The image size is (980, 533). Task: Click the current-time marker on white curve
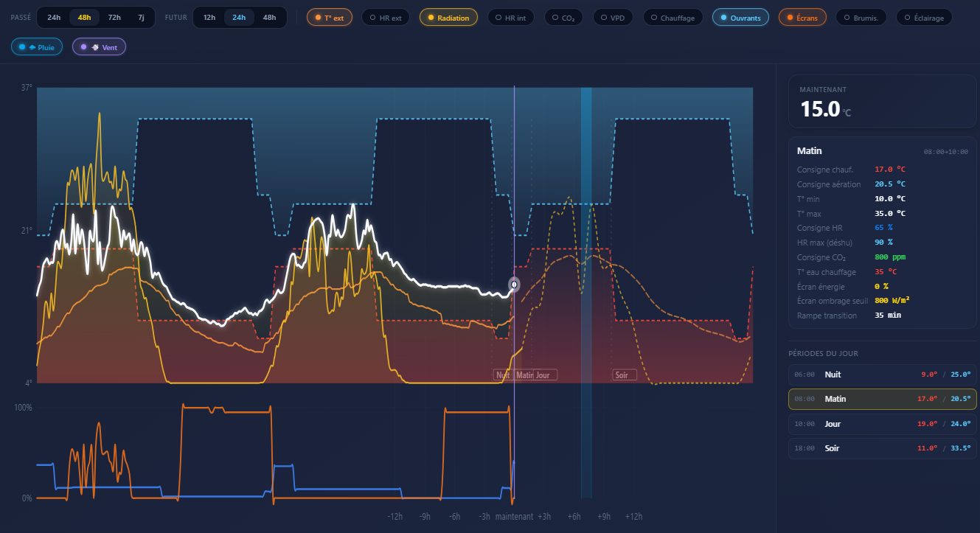[515, 284]
